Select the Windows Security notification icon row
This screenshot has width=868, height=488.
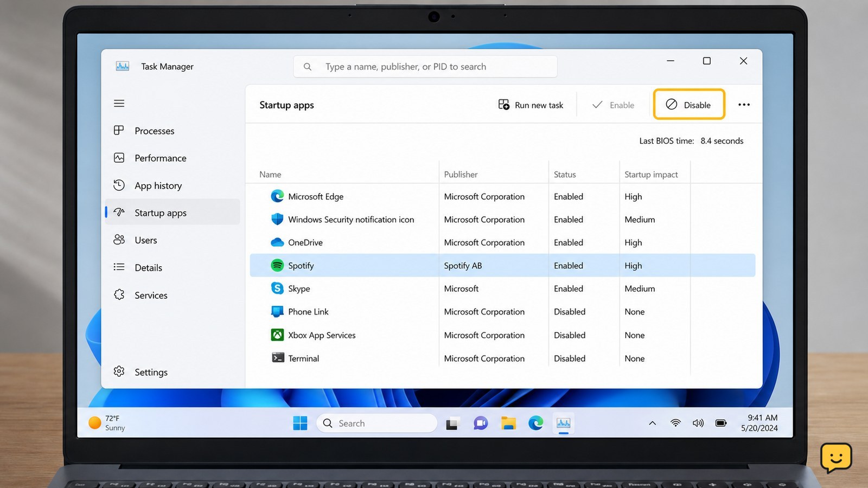(502, 219)
